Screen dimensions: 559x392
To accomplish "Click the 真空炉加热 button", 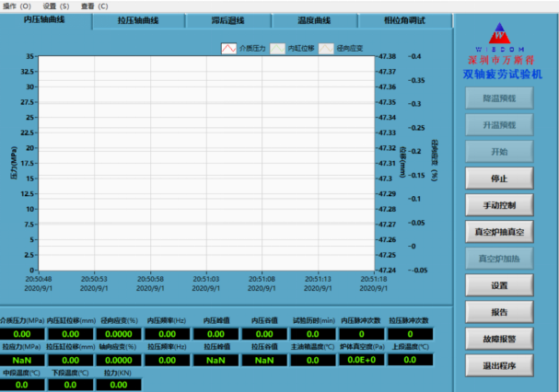I will (499, 259).
